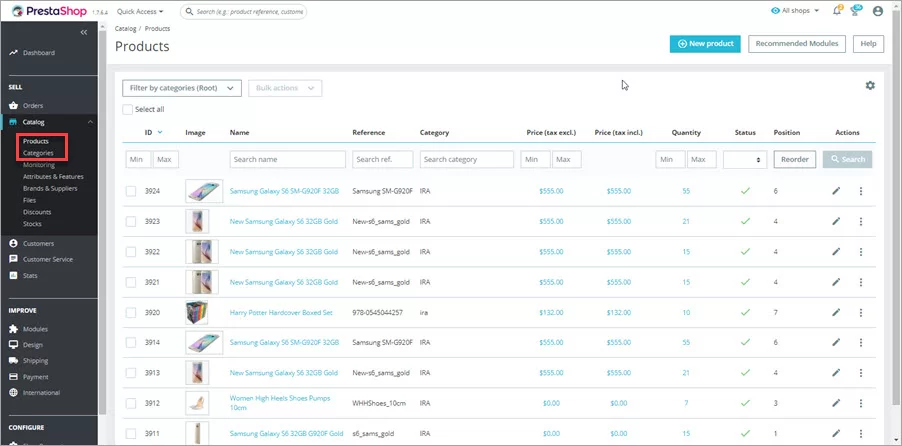Image resolution: width=902 pixels, height=446 pixels.
Task: Click the notifications bell icon
Action: tap(837, 11)
